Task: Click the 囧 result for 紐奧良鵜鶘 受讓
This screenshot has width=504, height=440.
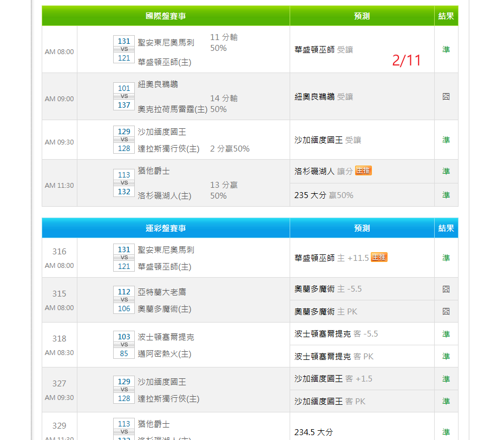Action: [446, 97]
